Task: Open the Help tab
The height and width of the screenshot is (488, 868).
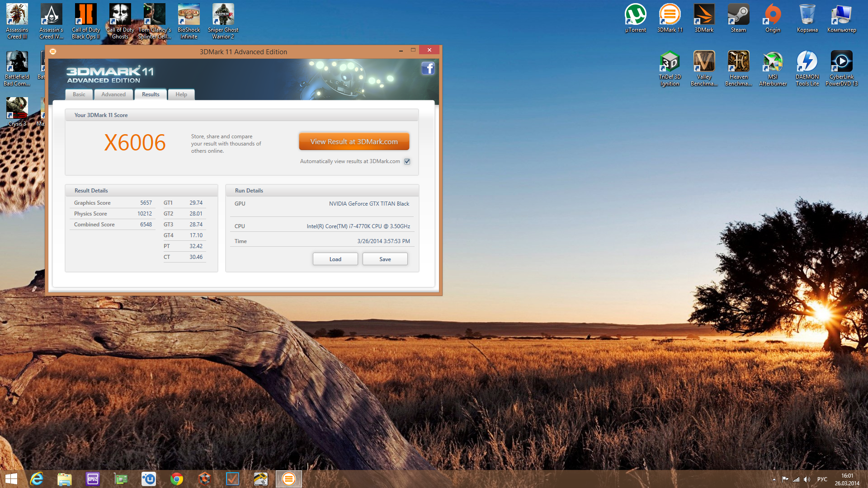Action: click(x=181, y=94)
